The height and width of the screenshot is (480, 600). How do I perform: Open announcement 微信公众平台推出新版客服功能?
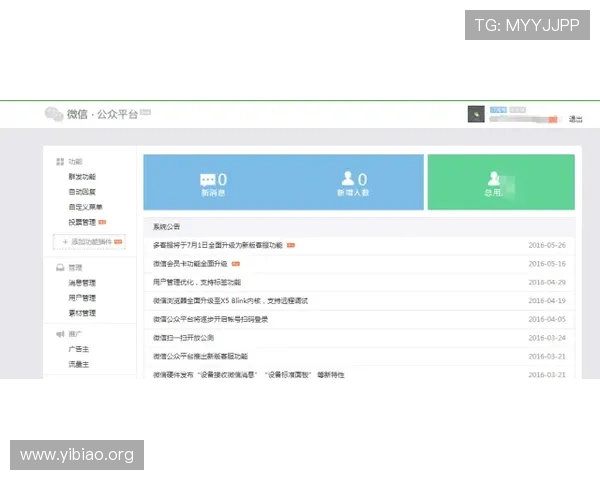(x=201, y=356)
